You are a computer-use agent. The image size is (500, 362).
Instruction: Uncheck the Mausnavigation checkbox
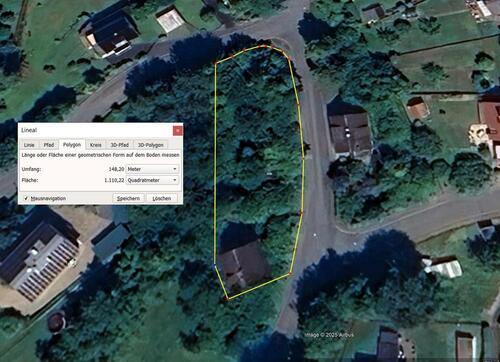[x=26, y=198]
